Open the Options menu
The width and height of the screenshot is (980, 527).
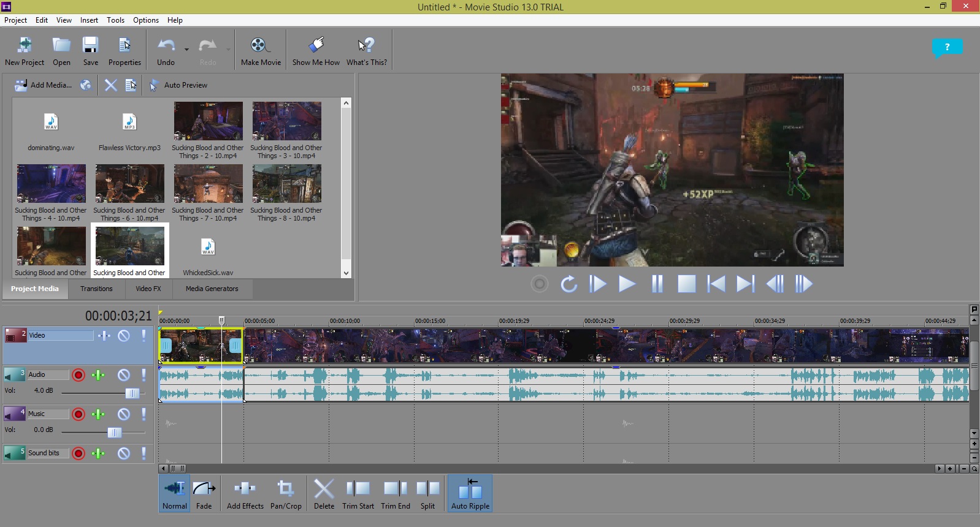click(146, 20)
